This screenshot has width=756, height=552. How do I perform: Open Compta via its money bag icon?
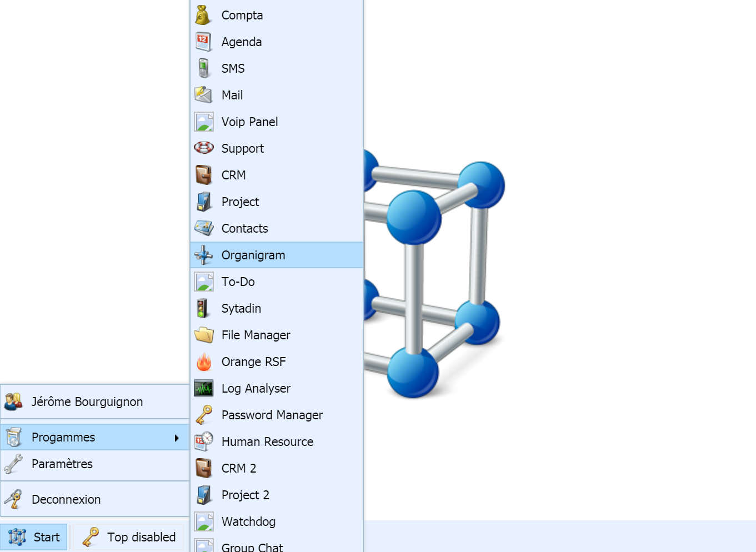tap(203, 15)
